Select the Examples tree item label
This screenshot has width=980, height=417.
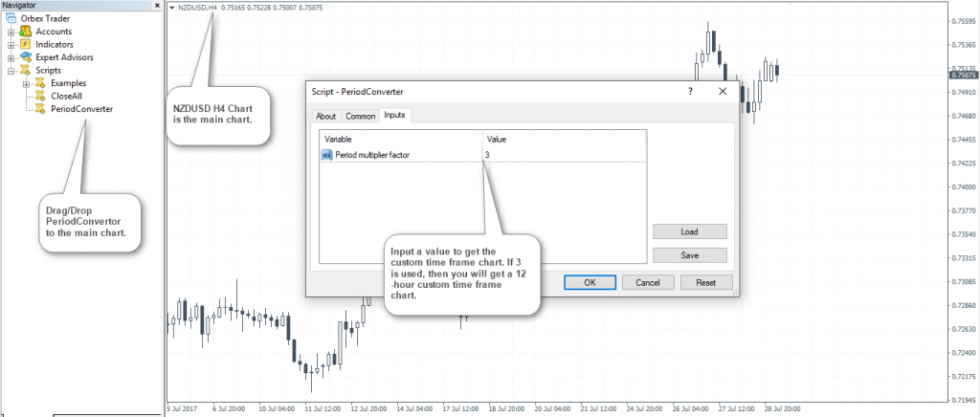(69, 83)
